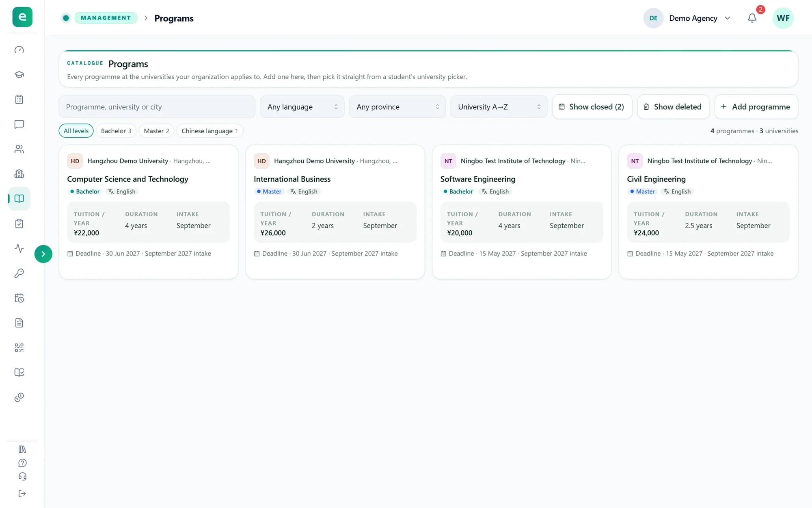Open the users people sidebar icon

19,149
